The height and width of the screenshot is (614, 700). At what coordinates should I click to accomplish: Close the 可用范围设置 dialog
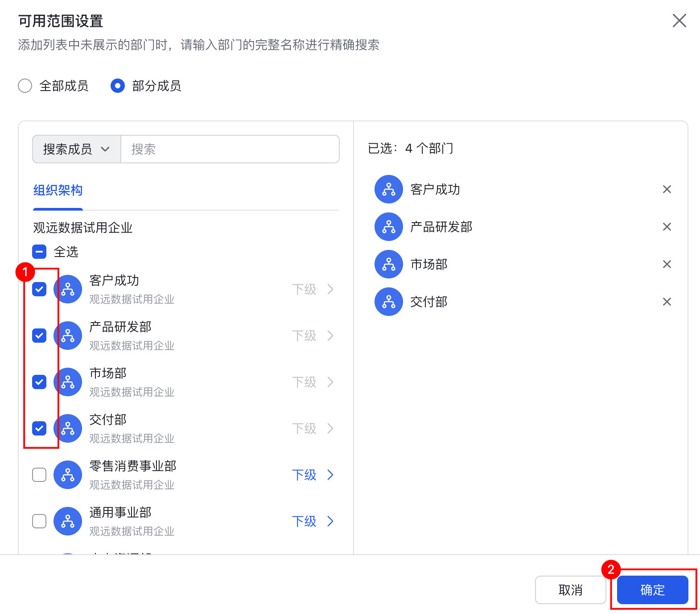point(679,21)
